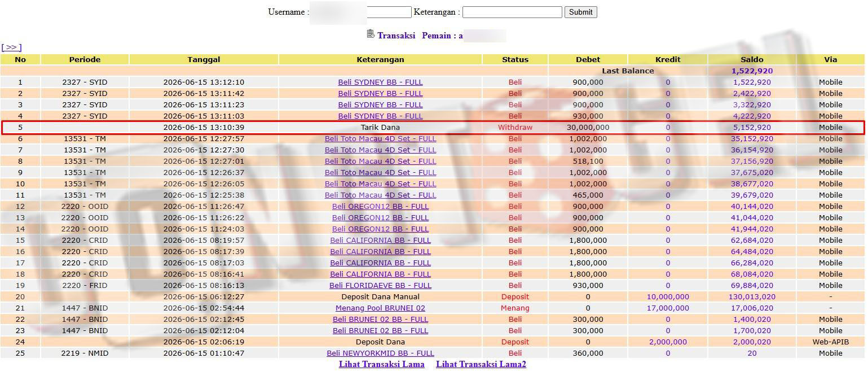Open Beli SYDNEY BB - FULL in row 1
868x380 pixels.
click(x=380, y=82)
